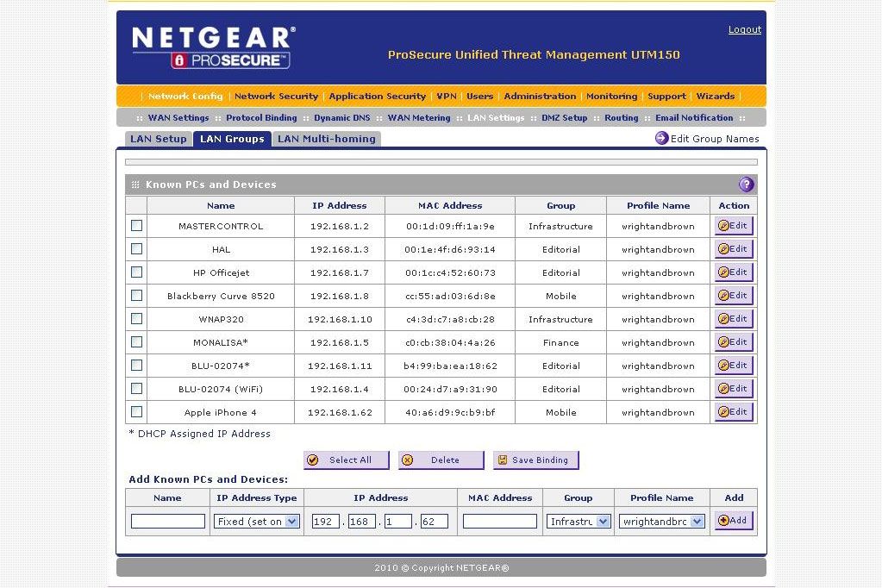Tick the WNAP320 row checkbox
Image resolution: width=882 pixels, height=588 pixels.
pos(137,318)
